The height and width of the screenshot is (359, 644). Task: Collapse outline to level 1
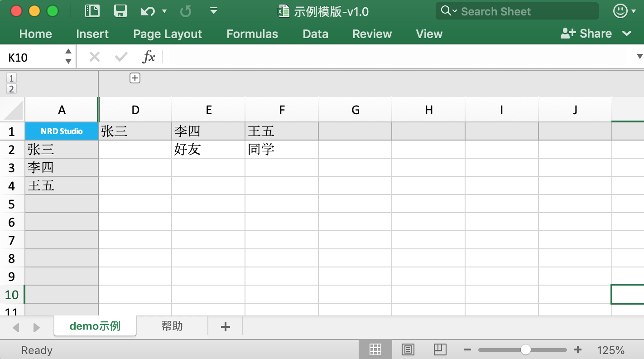pos(11,78)
